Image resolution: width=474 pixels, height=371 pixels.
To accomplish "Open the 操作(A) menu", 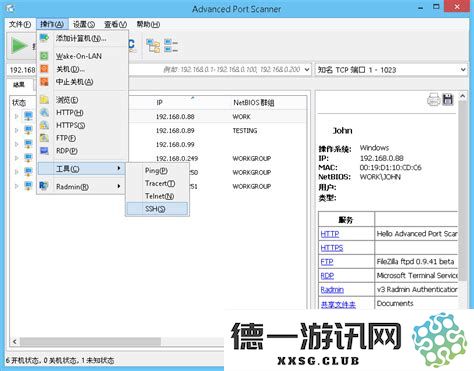I will pos(52,24).
